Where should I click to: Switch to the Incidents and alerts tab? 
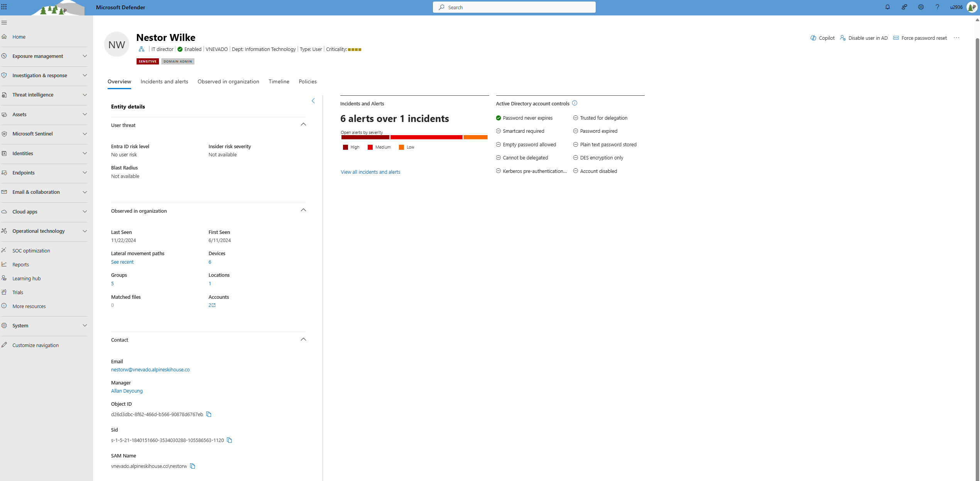164,81
